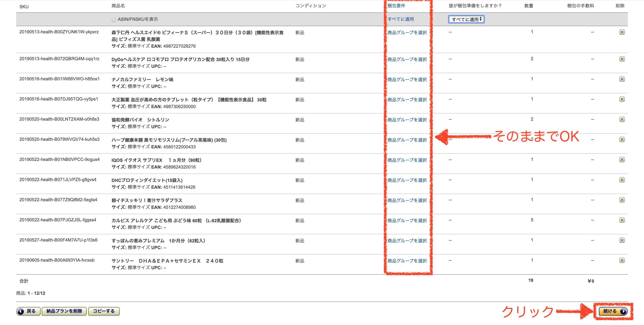Click the すべてに適用 link
The height and width of the screenshot is (325, 644).
coord(400,19)
